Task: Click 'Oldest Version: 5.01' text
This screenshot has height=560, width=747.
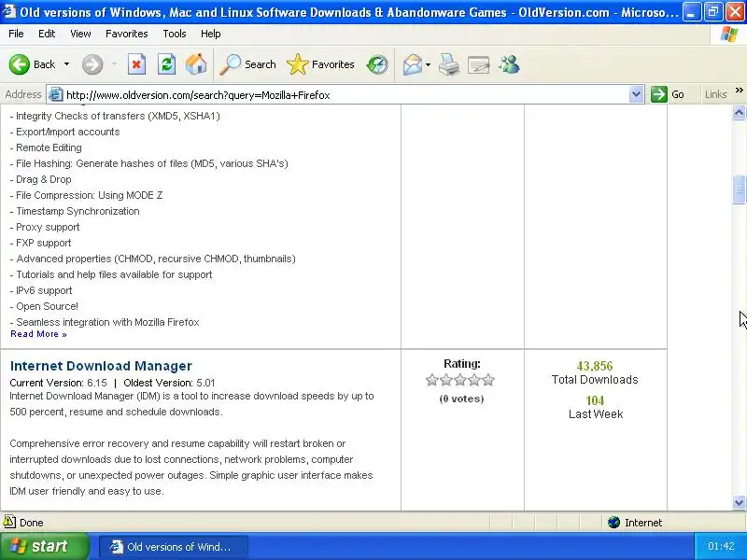Action: pos(169,383)
